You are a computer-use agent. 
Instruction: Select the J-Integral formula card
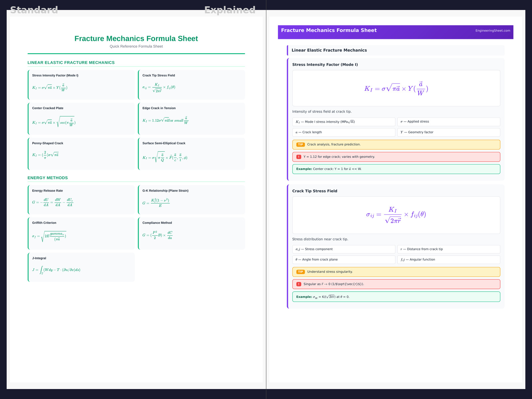coord(81,267)
